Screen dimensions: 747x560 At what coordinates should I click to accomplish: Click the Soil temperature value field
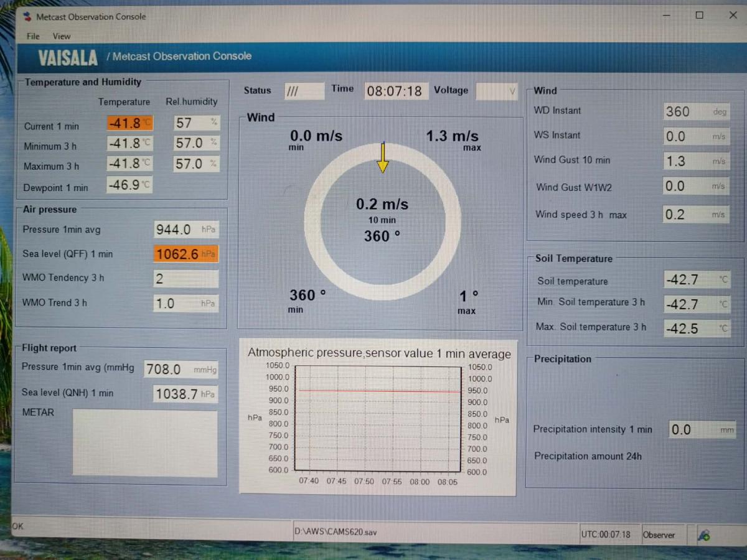click(x=695, y=280)
